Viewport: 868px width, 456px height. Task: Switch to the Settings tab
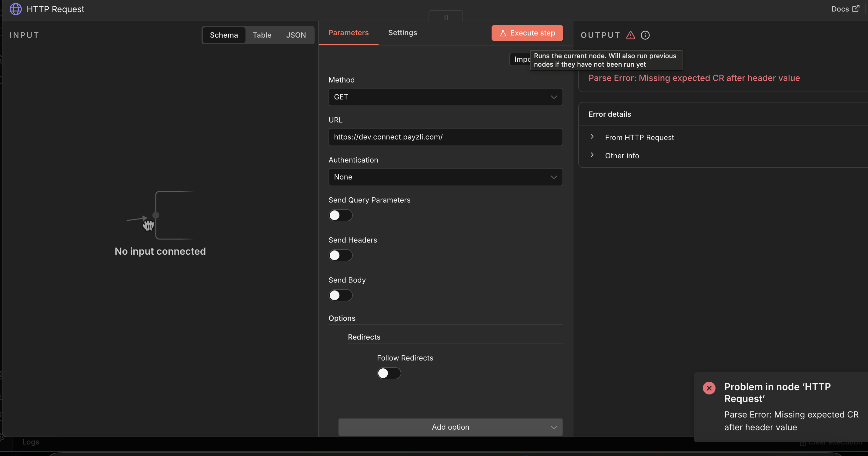click(402, 33)
